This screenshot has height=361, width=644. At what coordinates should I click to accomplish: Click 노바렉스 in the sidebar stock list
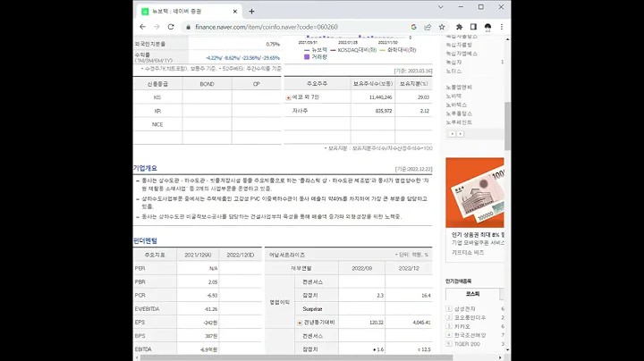(456, 105)
